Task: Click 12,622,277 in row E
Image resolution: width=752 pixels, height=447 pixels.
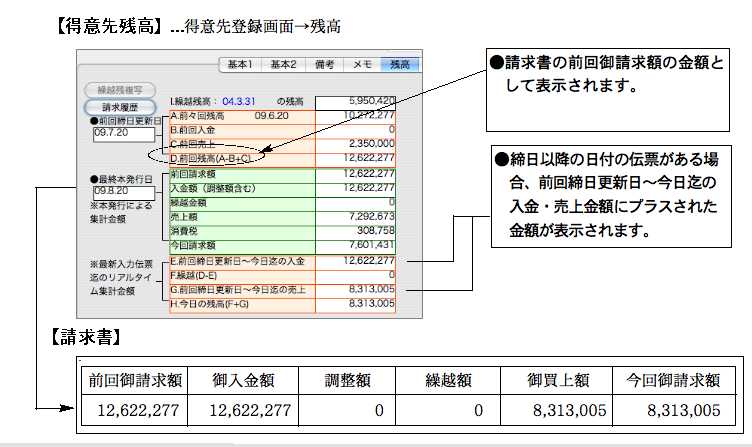Action: point(355,261)
